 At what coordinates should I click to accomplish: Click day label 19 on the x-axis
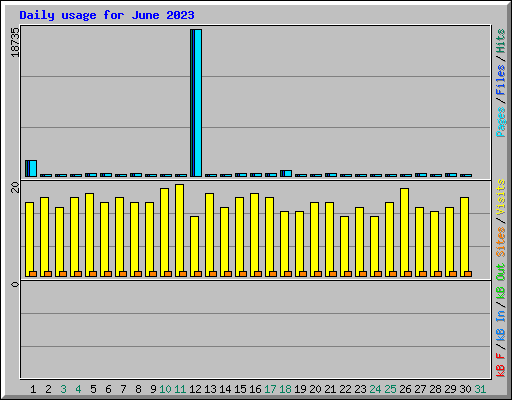300,389
